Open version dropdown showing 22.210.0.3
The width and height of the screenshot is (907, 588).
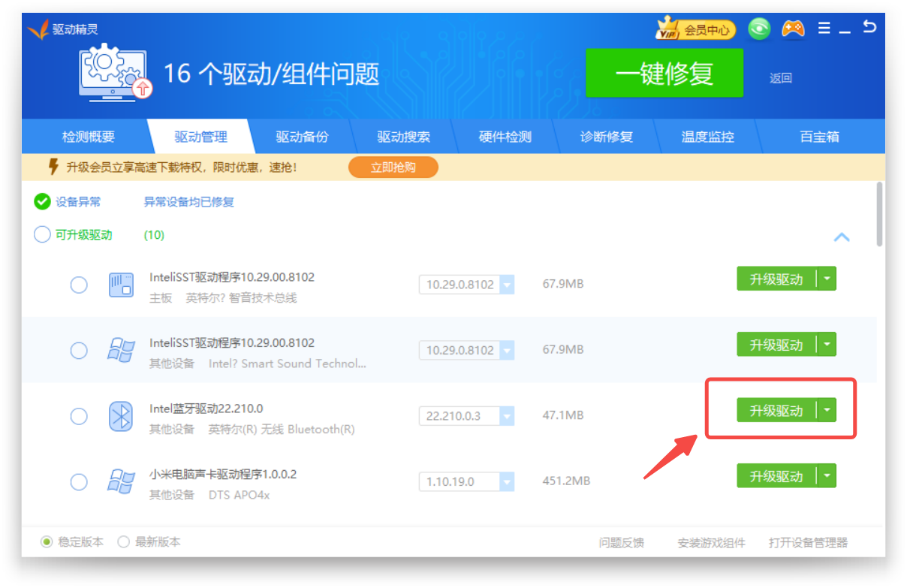point(507,416)
